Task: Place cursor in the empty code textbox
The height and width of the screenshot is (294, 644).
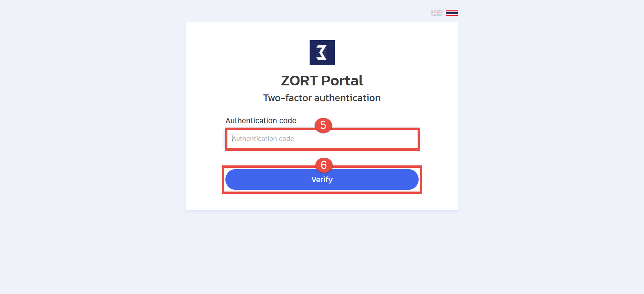Action: [322, 139]
